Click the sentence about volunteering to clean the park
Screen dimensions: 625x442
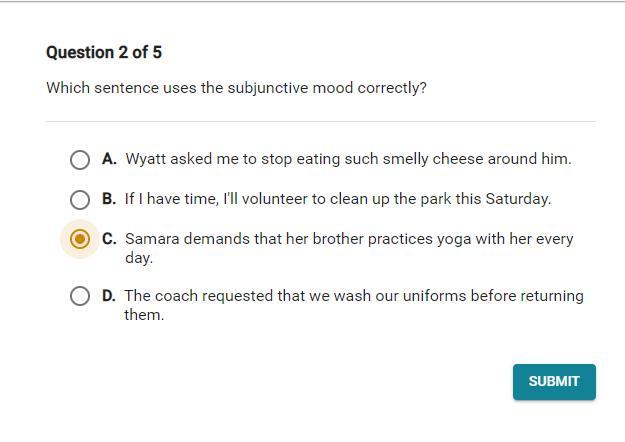click(338, 199)
